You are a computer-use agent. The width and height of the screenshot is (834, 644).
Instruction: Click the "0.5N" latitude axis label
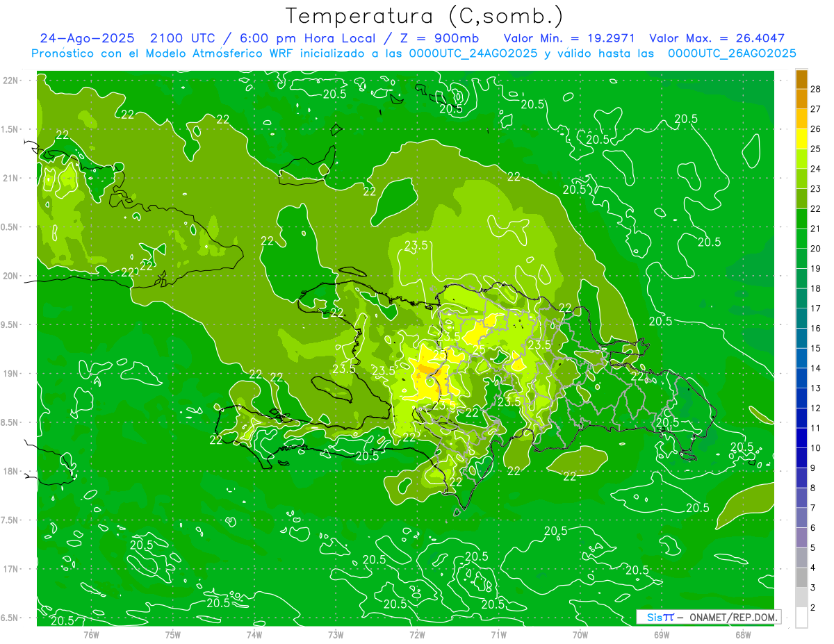(x=10, y=227)
